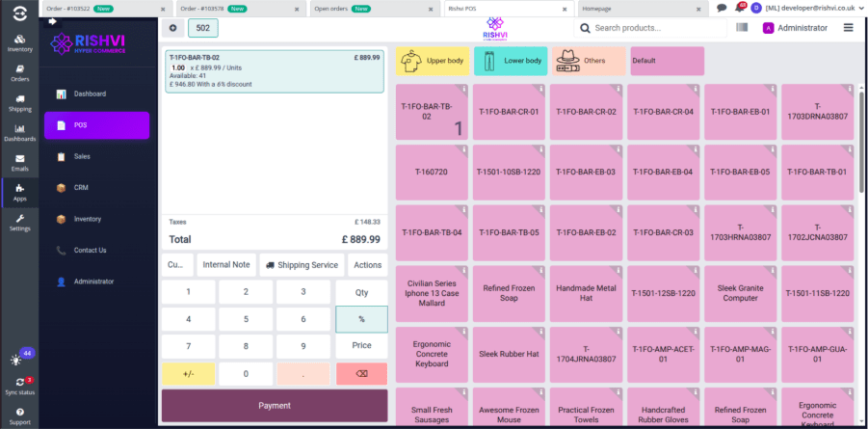This screenshot has width=868, height=429.
Task: Add a new order with plus button
Action: pos(172,28)
